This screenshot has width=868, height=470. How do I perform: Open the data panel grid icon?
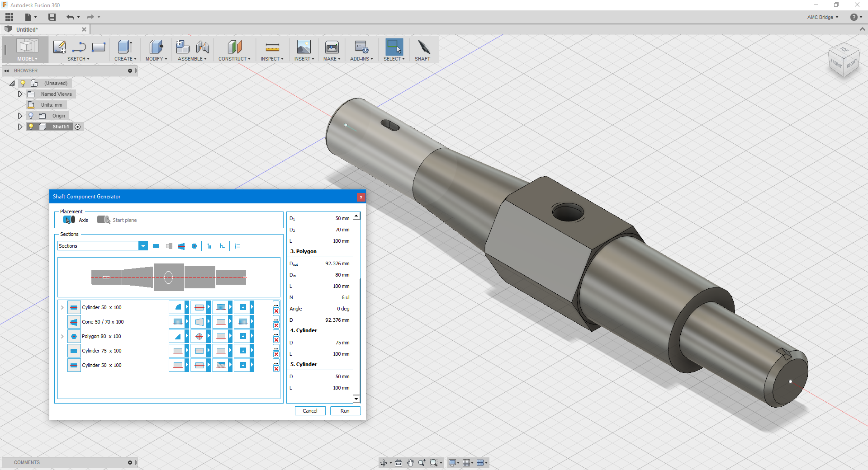[x=9, y=17]
